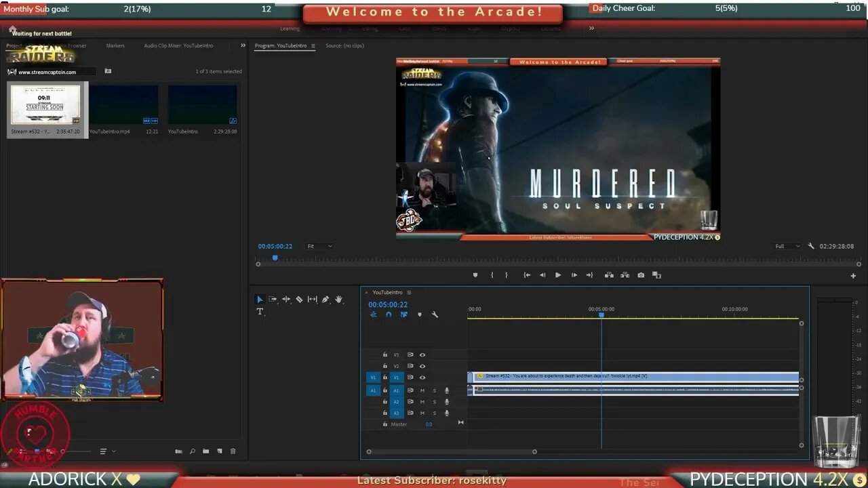
Task: Click Master volume value 0.0
Action: (429, 424)
